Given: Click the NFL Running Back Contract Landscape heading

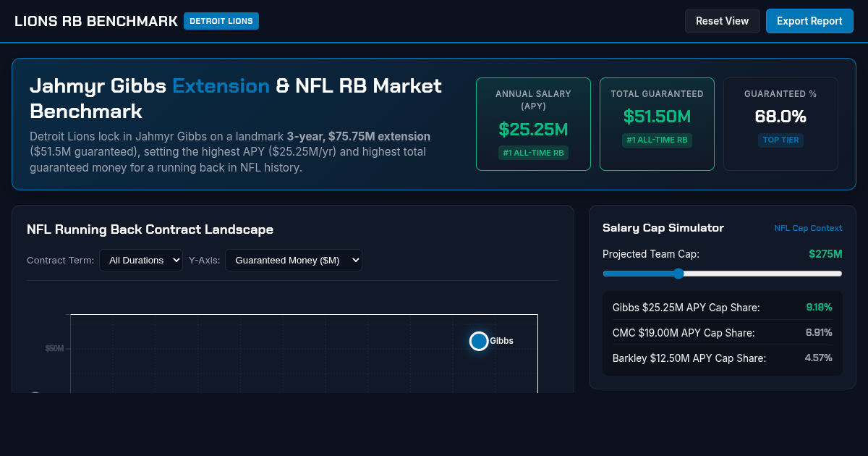Looking at the screenshot, I should tap(150, 229).
